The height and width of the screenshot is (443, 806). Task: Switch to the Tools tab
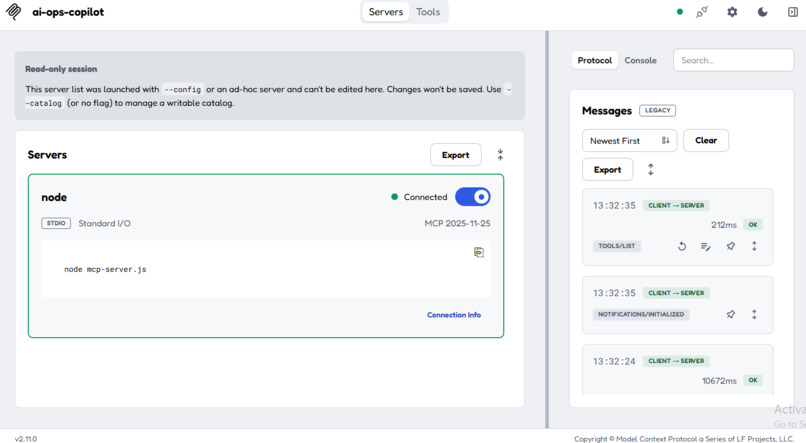tap(428, 12)
